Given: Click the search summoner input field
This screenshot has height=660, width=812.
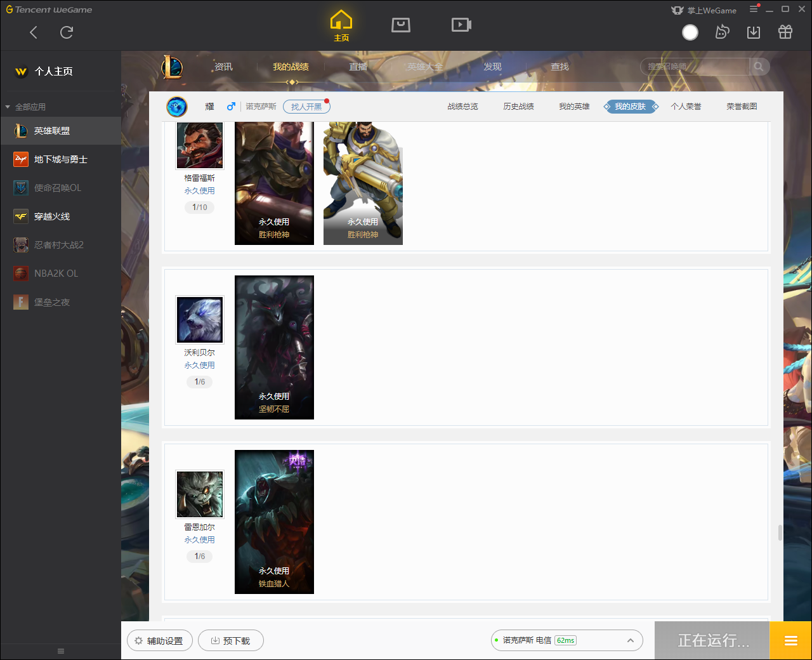Looking at the screenshot, I should point(695,67).
